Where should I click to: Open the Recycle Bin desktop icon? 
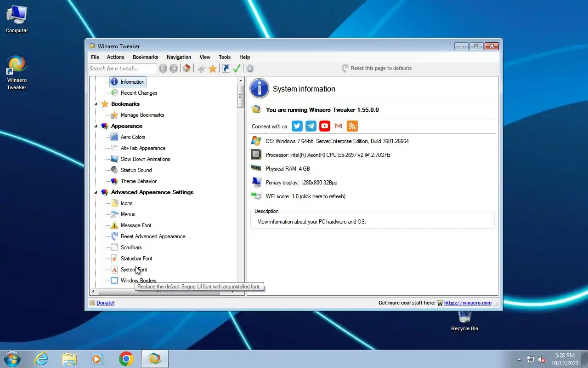(464, 321)
